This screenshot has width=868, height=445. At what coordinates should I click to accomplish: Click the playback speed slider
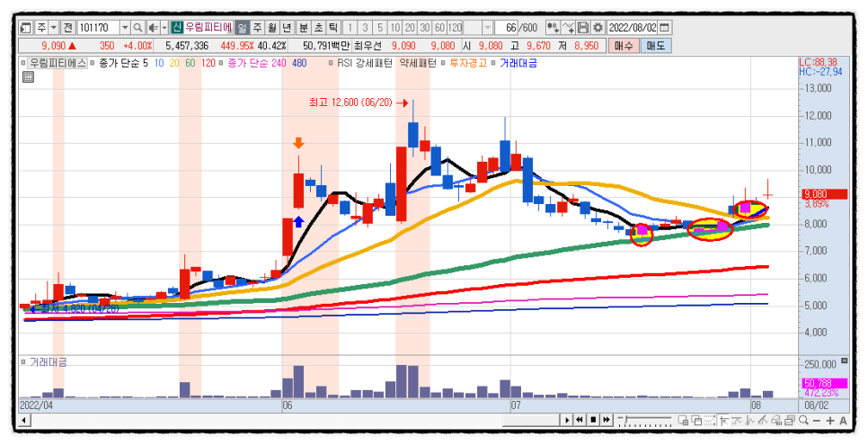644,421
